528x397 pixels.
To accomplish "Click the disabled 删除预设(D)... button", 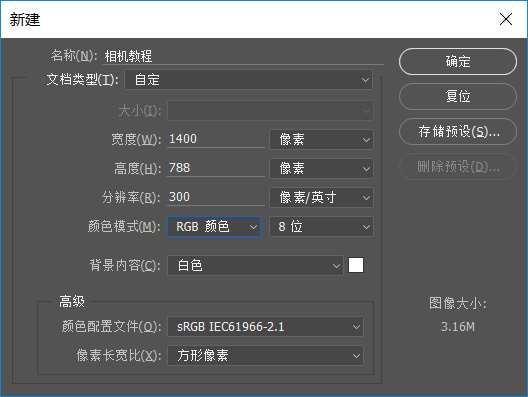I will [458, 166].
